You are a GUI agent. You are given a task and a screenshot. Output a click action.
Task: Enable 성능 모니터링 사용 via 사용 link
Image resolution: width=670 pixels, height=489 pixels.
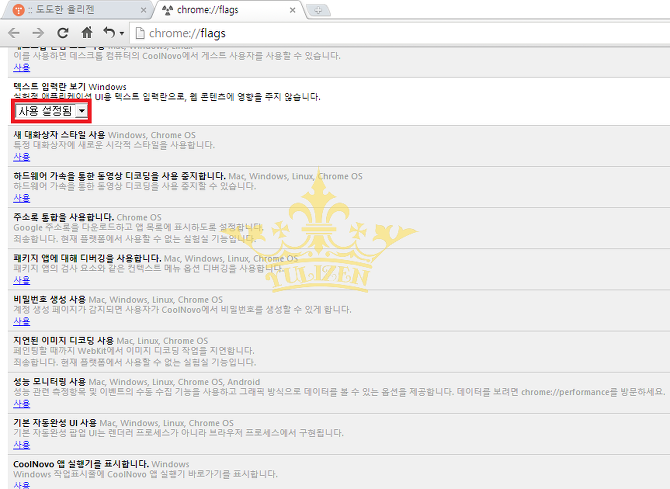(21, 404)
